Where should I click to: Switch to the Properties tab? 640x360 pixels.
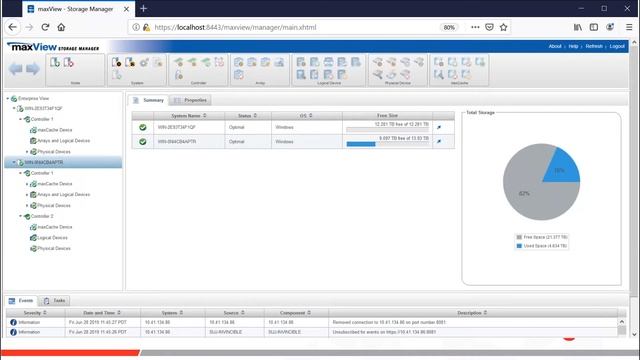[191, 100]
